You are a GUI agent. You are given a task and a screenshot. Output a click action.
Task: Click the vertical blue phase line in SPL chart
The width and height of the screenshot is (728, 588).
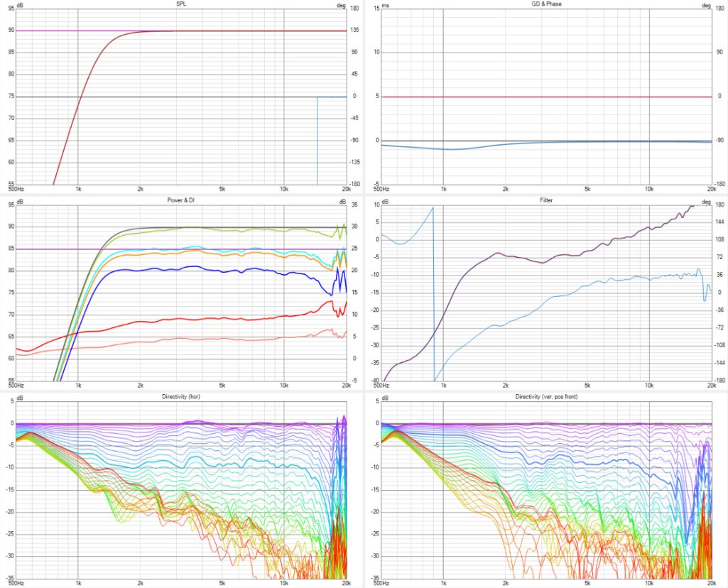pyautogui.click(x=317, y=142)
